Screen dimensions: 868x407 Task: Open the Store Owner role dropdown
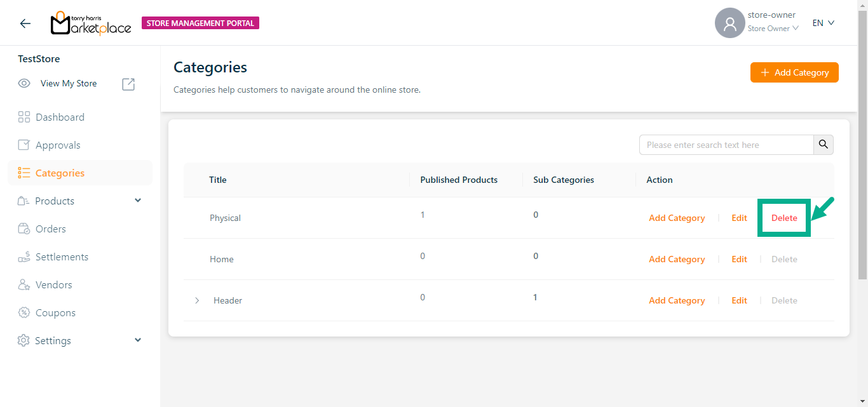pos(773,29)
